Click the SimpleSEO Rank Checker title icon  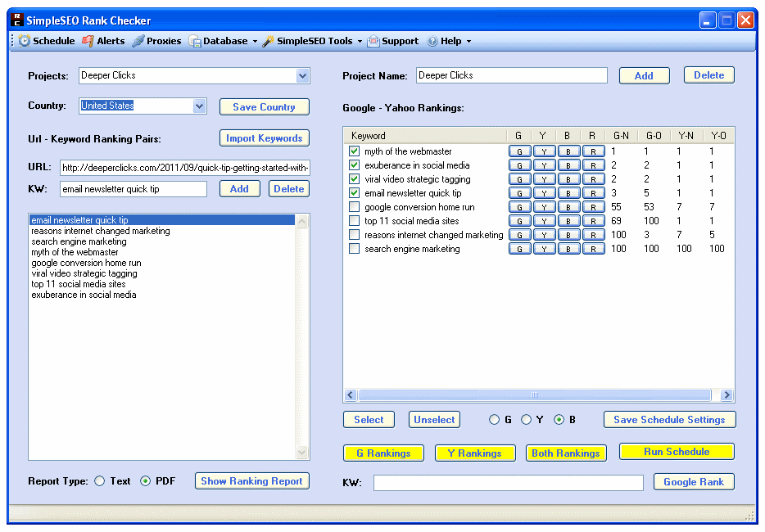[16, 20]
